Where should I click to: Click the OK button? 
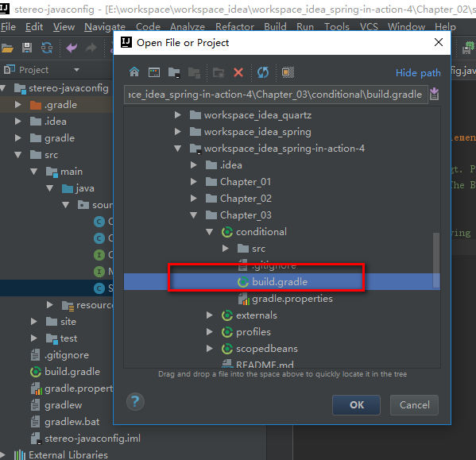pyautogui.click(x=356, y=405)
